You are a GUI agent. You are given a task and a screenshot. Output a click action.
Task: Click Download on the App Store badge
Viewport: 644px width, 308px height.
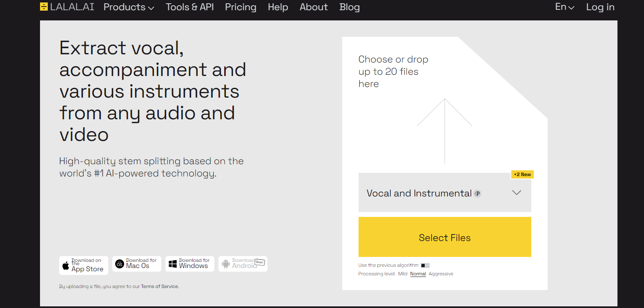[x=84, y=266]
